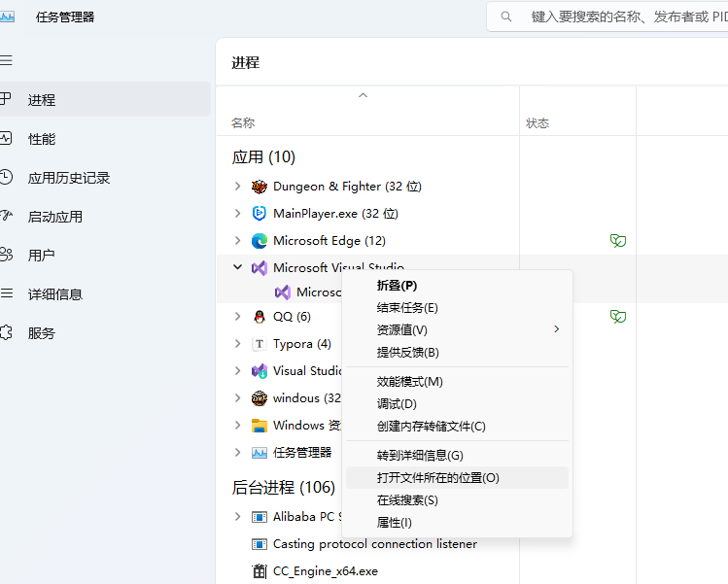Expand the Microsoft Edge process group
Screen dimensions: 728x584
[238, 241]
